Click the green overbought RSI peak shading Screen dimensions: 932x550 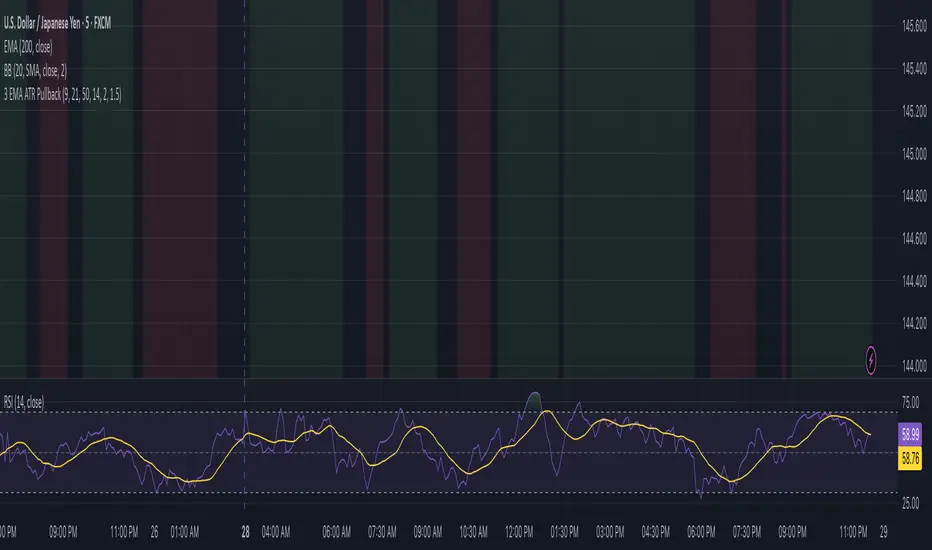tap(536, 400)
